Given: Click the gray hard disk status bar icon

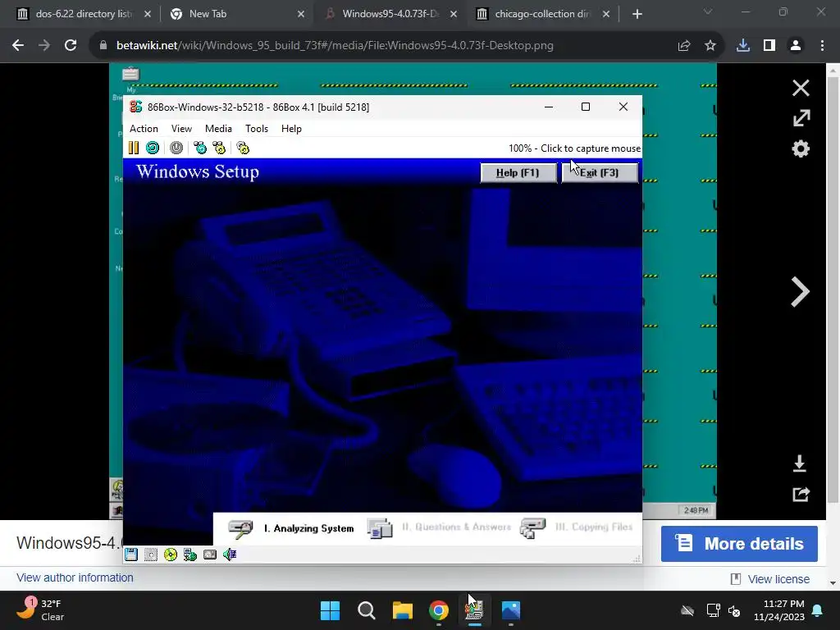Looking at the screenshot, I should (210, 555).
